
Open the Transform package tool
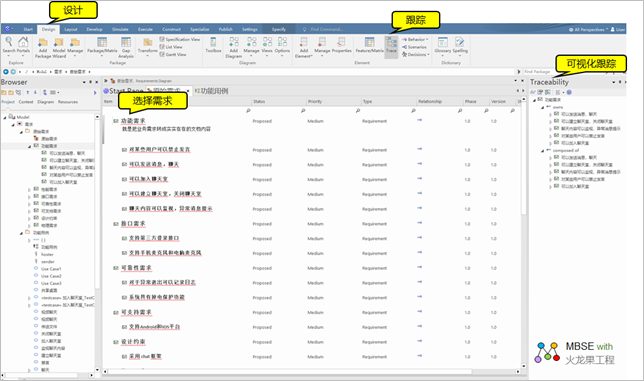pos(147,45)
